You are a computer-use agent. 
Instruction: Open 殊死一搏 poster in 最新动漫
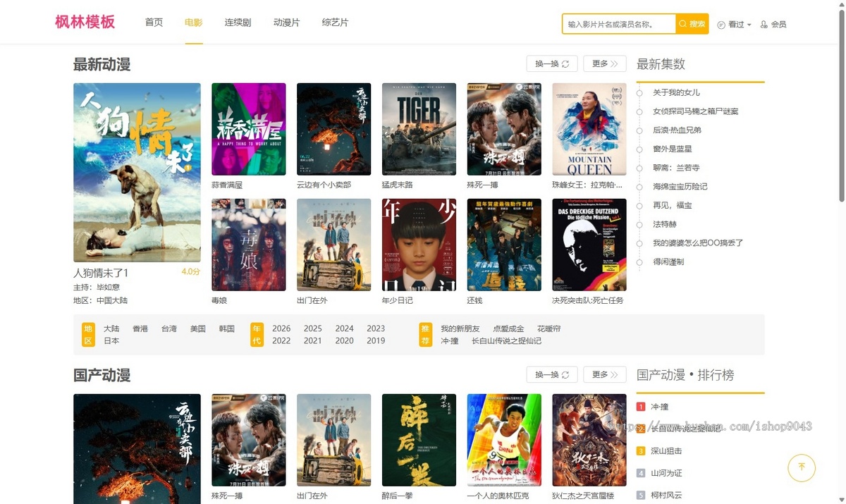(x=504, y=129)
